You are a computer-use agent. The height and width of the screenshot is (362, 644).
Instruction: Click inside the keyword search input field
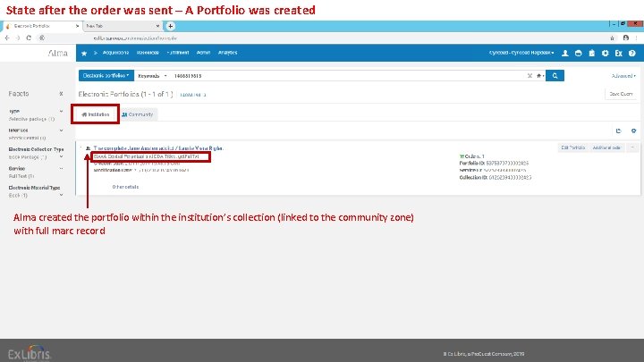point(347,76)
